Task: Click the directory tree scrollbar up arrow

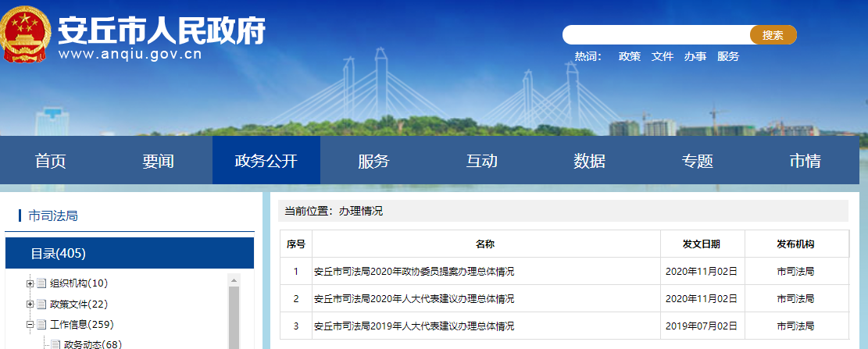Action: tap(234, 280)
